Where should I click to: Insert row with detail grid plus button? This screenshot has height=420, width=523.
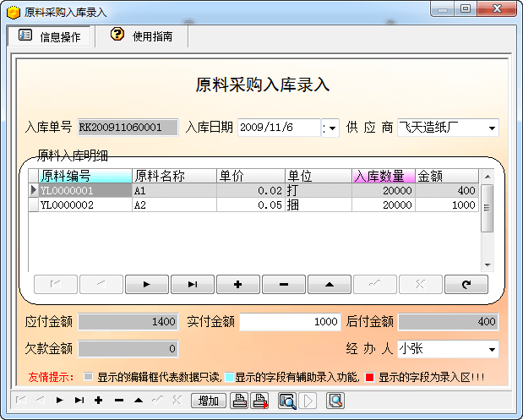[238, 285]
